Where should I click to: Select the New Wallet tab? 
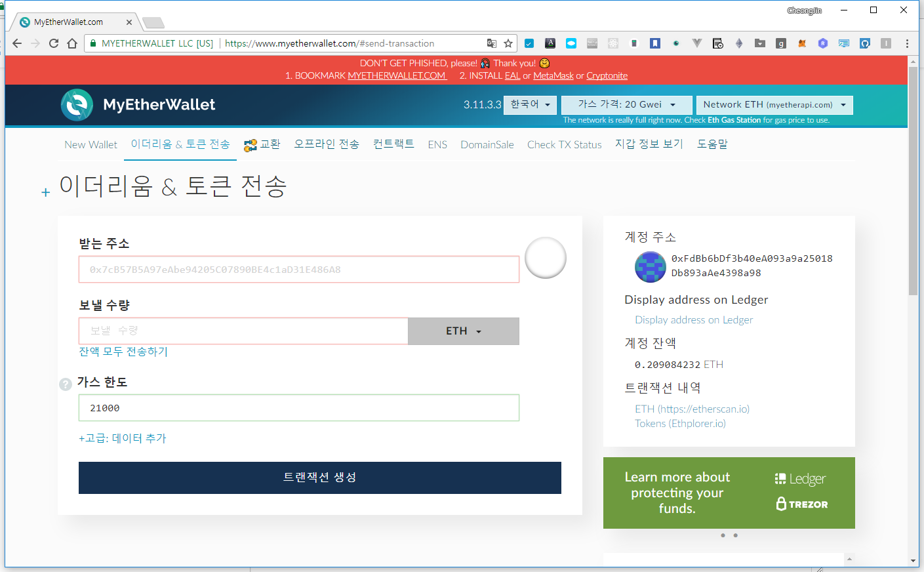coord(90,144)
